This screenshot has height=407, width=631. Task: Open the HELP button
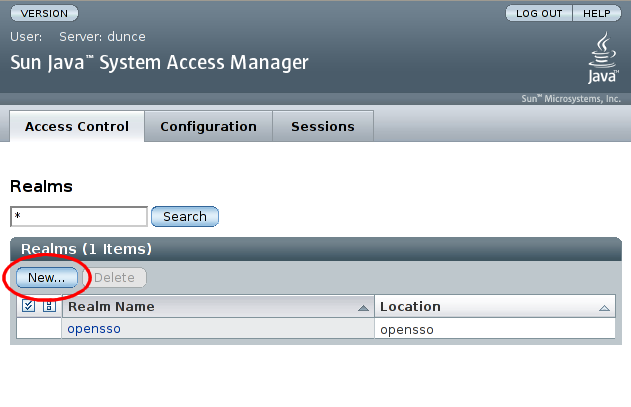coord(597,13)
